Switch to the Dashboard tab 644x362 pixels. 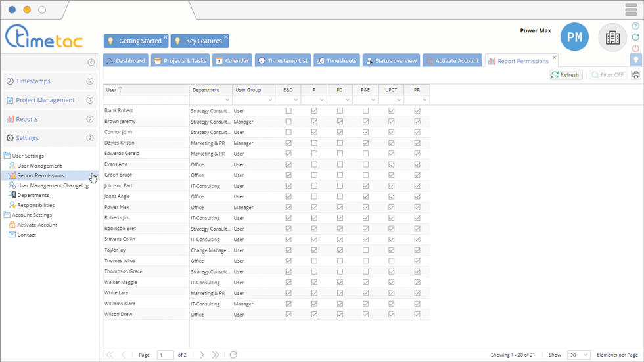coord(126,60)
